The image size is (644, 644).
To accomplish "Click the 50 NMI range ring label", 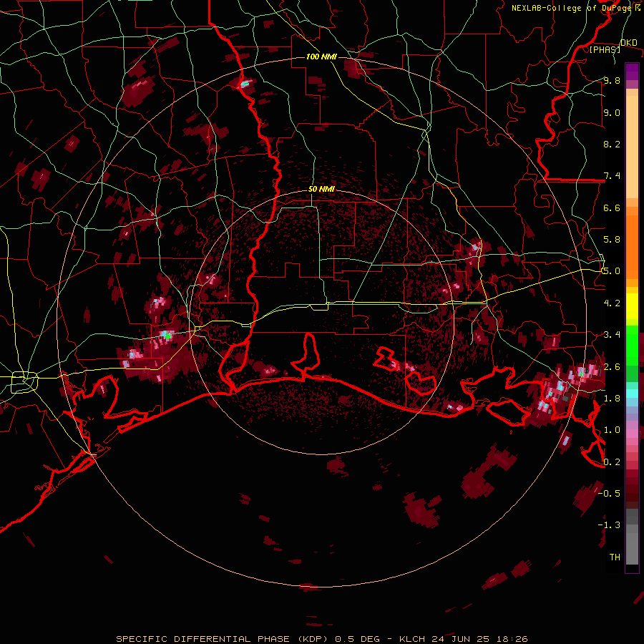I will [321, 189].
